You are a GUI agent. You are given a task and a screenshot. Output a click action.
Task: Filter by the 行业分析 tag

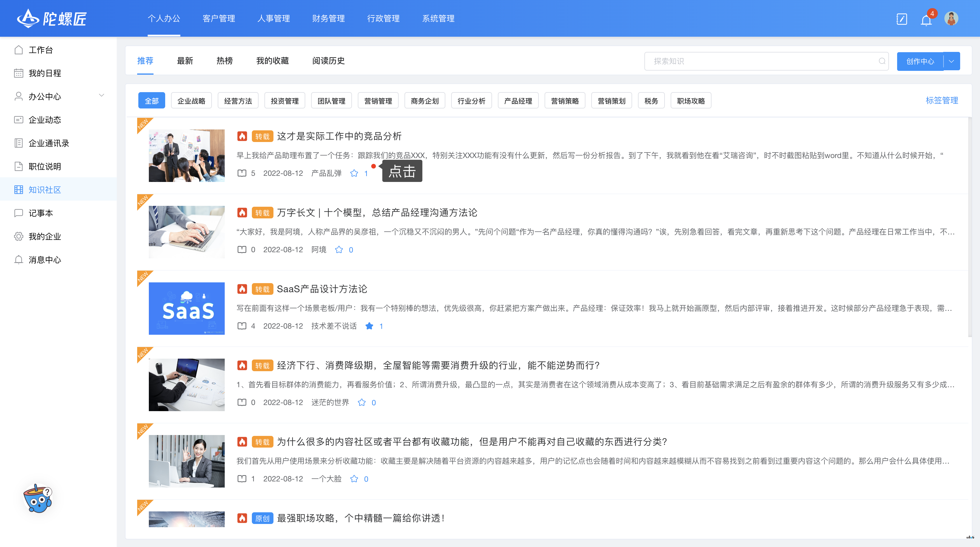(x=471, y=101)
